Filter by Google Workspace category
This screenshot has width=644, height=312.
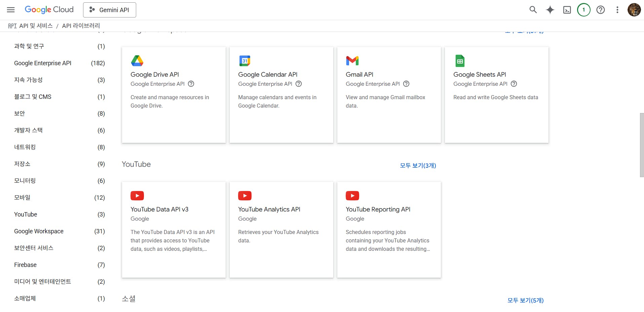[x=39, y=231]
